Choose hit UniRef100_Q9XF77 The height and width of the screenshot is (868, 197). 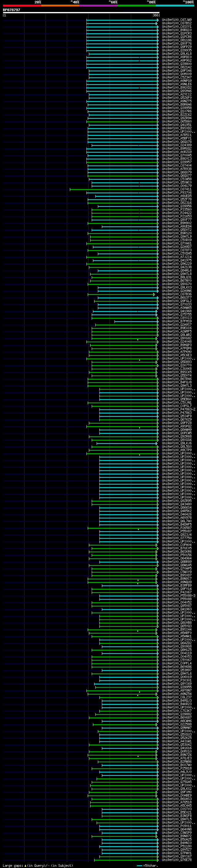[x=177, y=219]
